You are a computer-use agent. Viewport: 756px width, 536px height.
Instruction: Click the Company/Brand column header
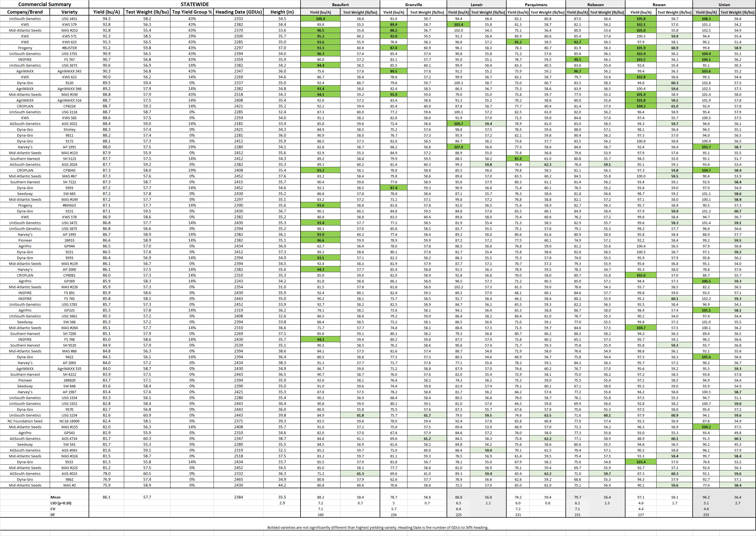point(25,12)
